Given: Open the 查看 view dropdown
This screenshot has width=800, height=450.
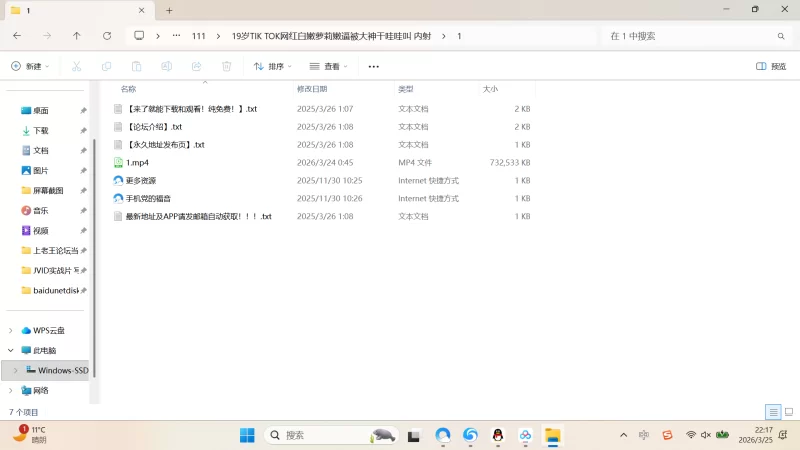Looking at the screenshot, I should click(x=329, y=66).
